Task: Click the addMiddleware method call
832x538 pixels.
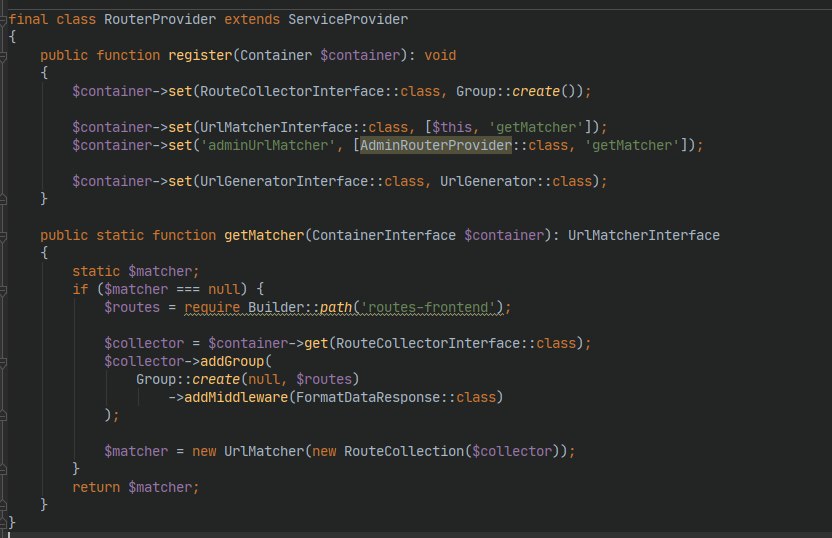Action: [236, 398]
